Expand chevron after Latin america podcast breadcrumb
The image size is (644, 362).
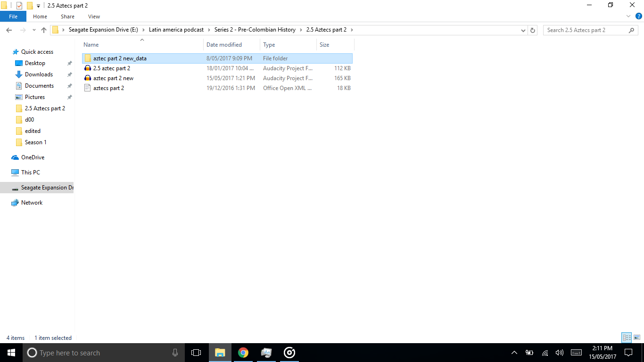[x=209, y=30]
